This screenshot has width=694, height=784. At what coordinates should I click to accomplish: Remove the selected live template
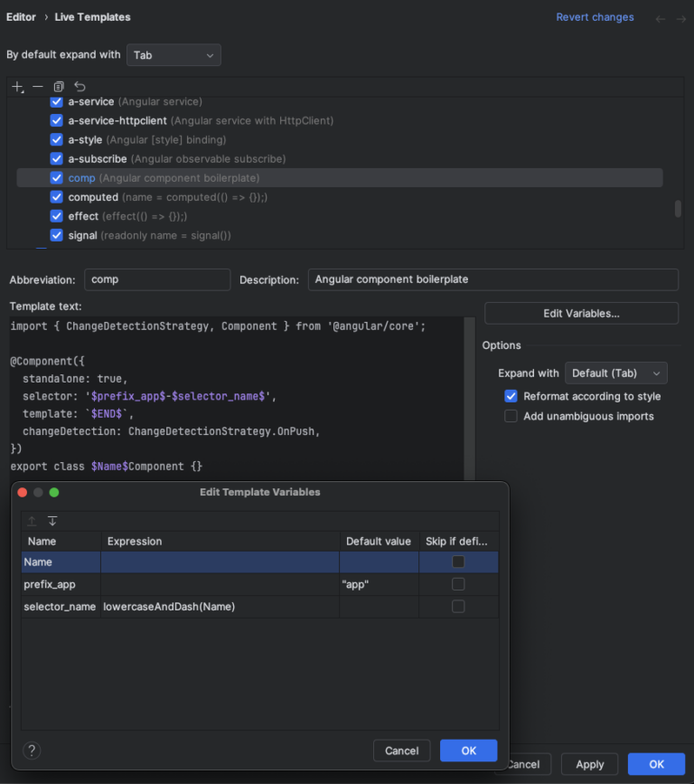click(37, 86)
